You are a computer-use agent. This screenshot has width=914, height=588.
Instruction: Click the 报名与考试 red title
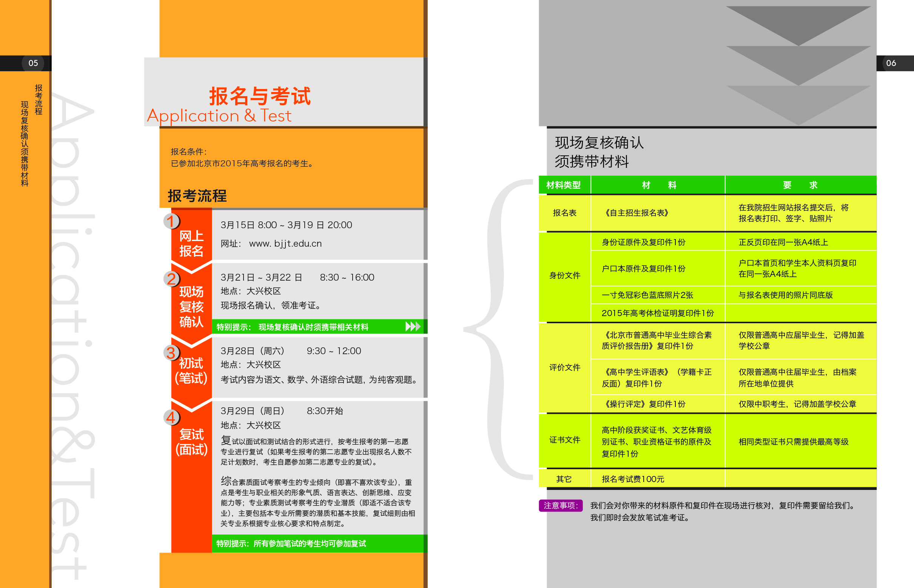point(260,95)
